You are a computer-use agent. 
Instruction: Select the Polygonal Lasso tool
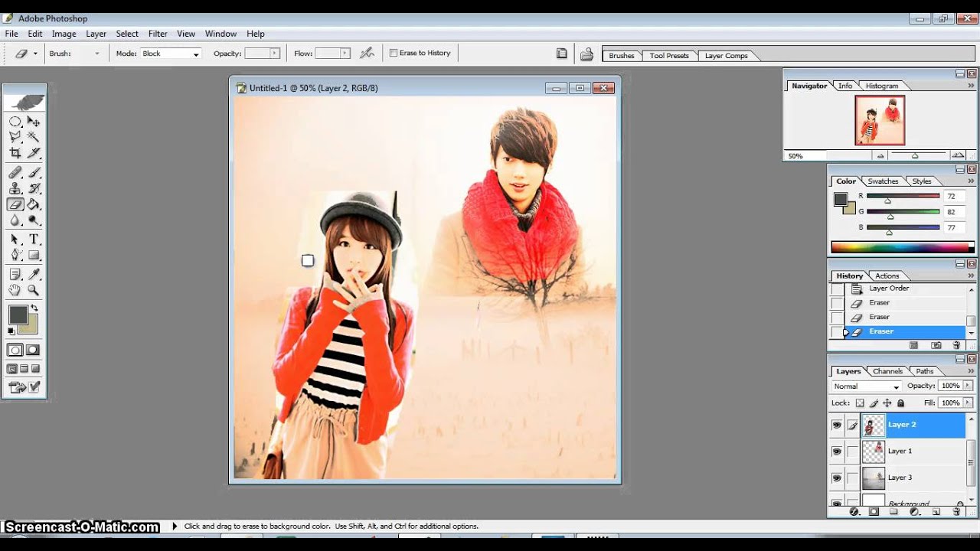pos(15,137)
